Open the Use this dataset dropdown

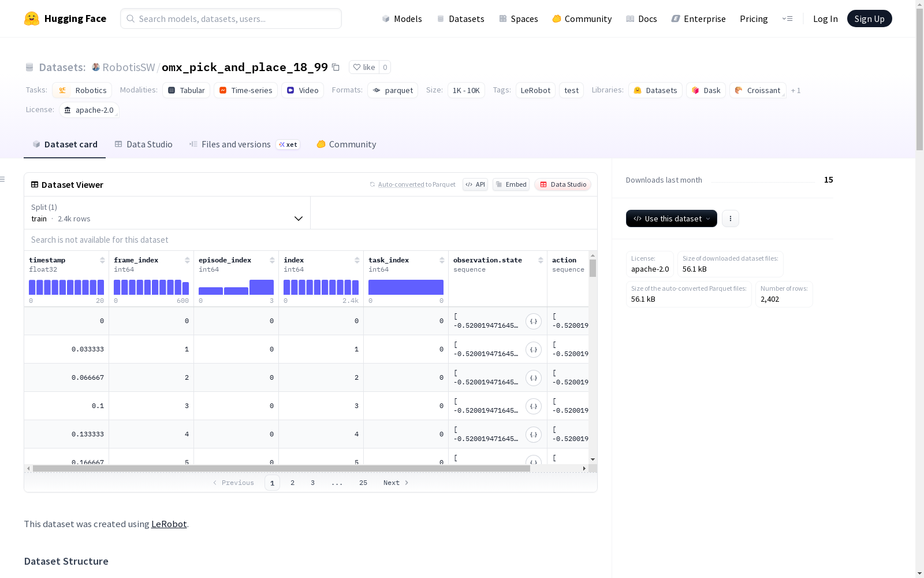[x=672, y=218]
